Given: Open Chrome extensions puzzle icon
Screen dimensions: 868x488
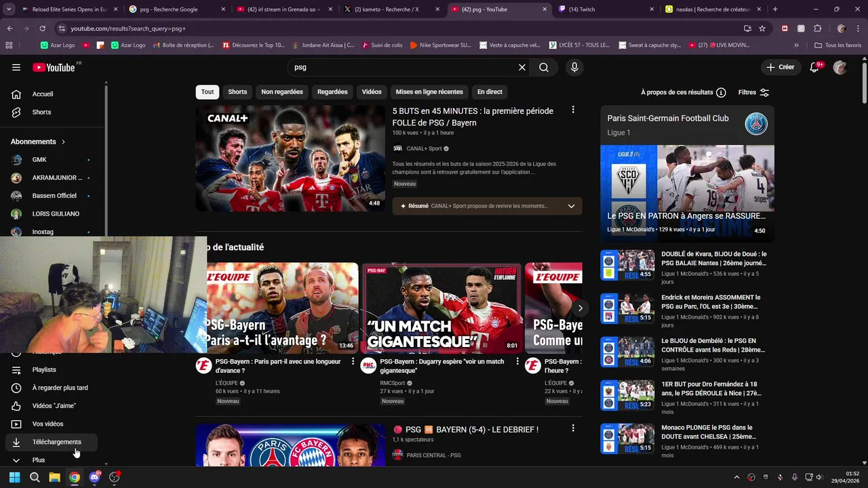Looking at the screenshot, I should pos(817,28).
